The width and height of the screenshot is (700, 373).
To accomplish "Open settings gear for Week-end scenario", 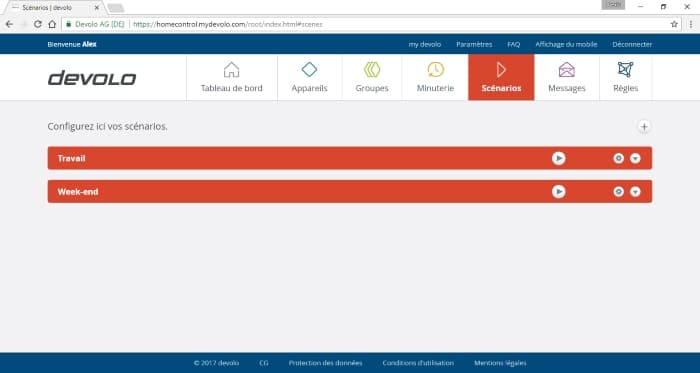I will click(618, 191).
